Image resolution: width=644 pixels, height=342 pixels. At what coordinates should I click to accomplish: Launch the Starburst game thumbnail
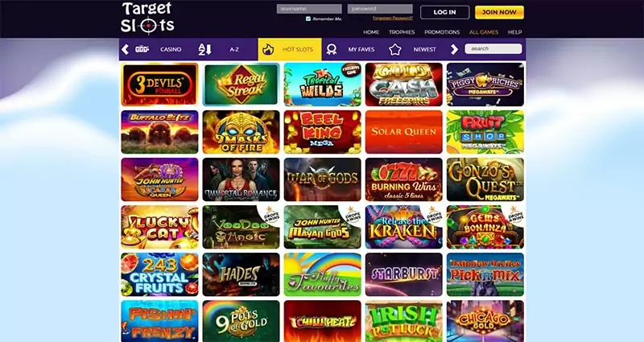404,274
